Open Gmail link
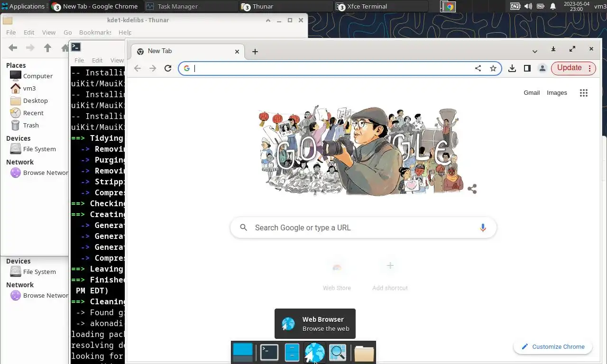 click(532, 93)
